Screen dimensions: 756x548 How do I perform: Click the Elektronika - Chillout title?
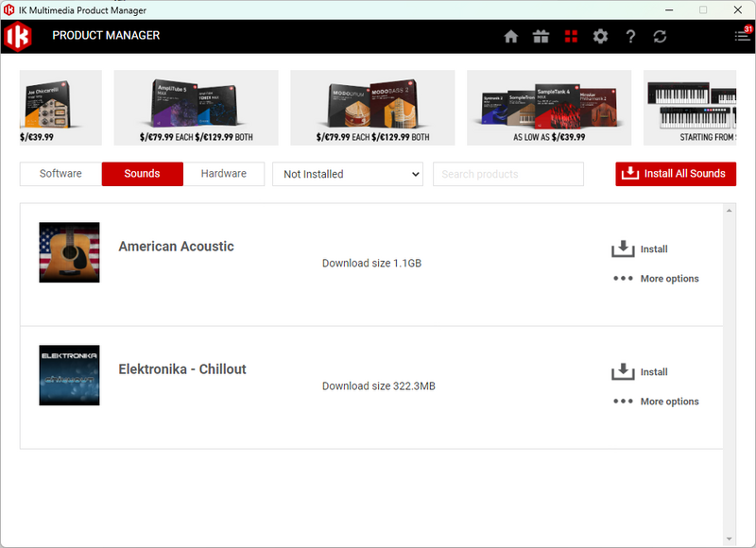coord(182,369)
